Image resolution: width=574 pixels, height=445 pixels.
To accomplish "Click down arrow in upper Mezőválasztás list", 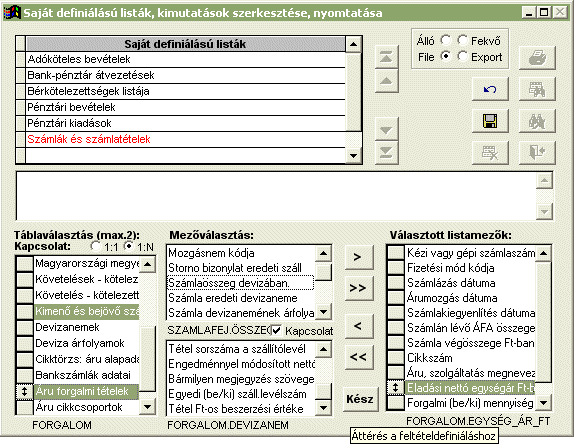I will tap(323, 312).
